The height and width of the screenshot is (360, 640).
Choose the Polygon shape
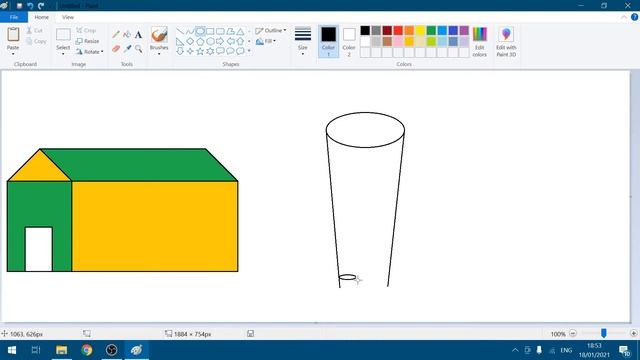click(x=230, y=31)
